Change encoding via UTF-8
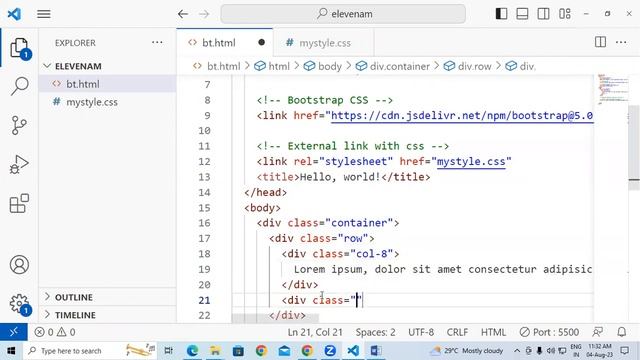This screenshot has width=640, height=360. [x=421, y=332]
